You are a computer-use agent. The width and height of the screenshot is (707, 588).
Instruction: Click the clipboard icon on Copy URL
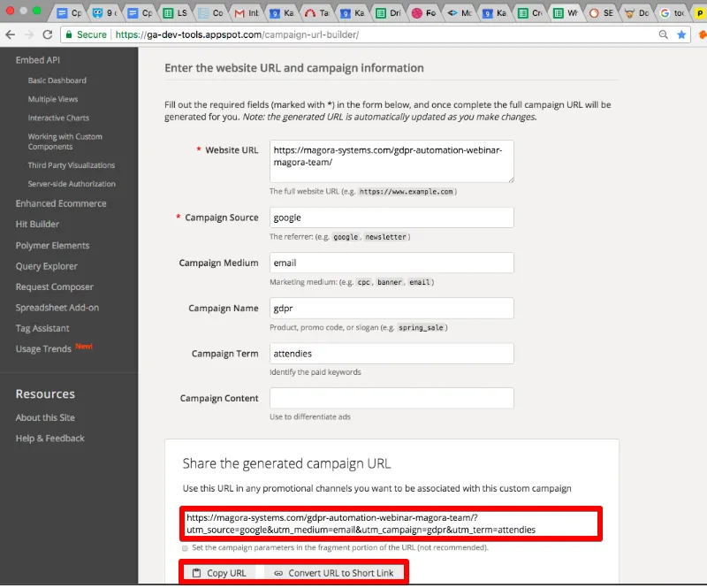coord(196,573)
